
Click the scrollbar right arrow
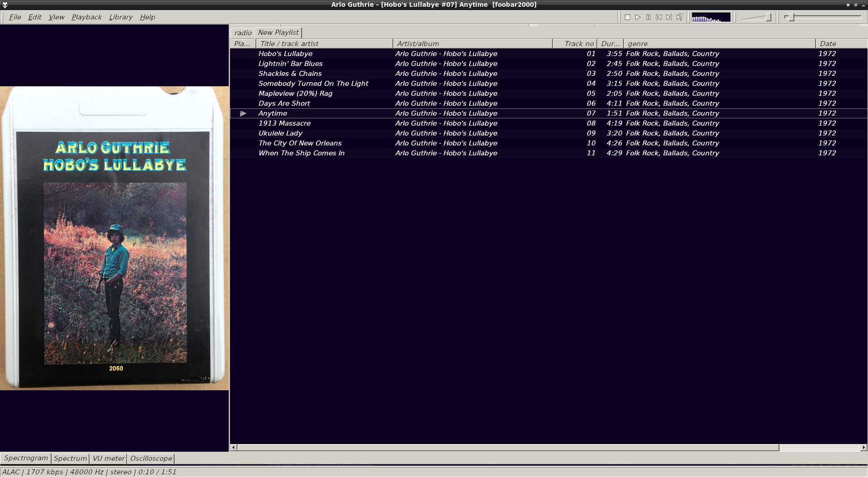[x=863, y=448]
